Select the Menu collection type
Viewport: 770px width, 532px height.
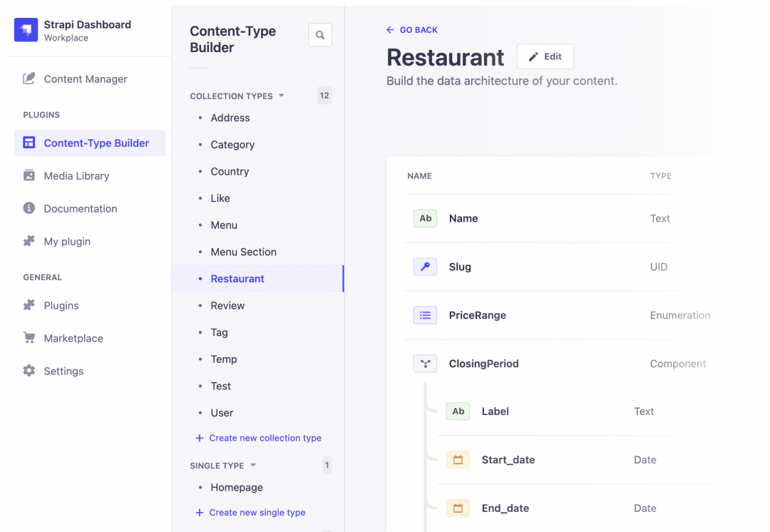pyautogui.click(x=224, y=225)
